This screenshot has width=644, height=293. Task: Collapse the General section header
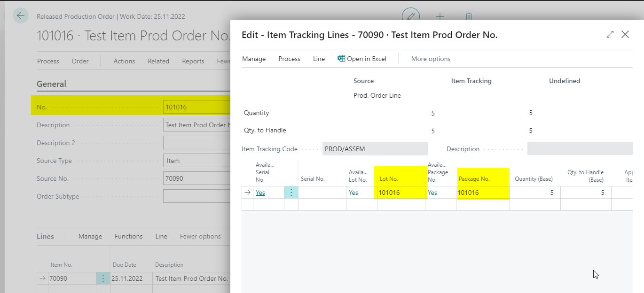coord(51,84)
